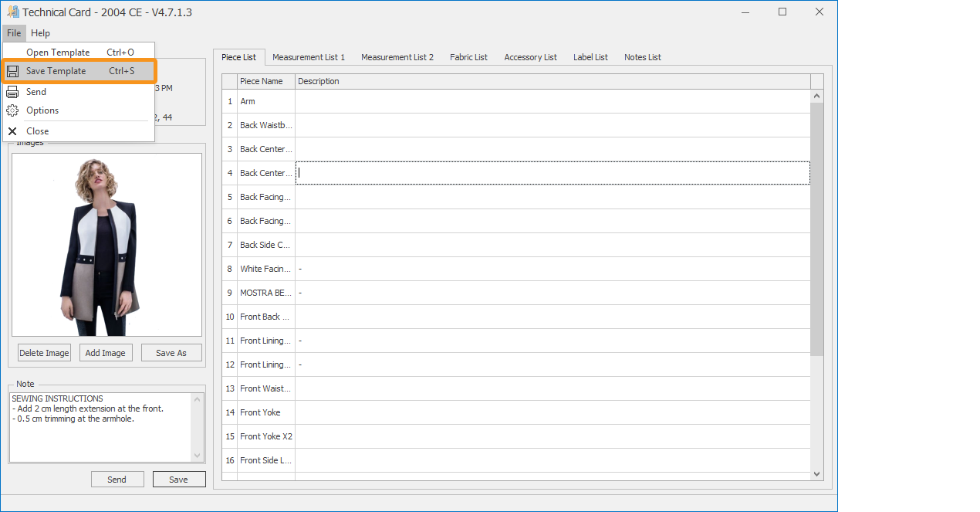Switch to the Measurement List 1 tab
The width and height of the screenshot is (980, 512).
[309, 57]
